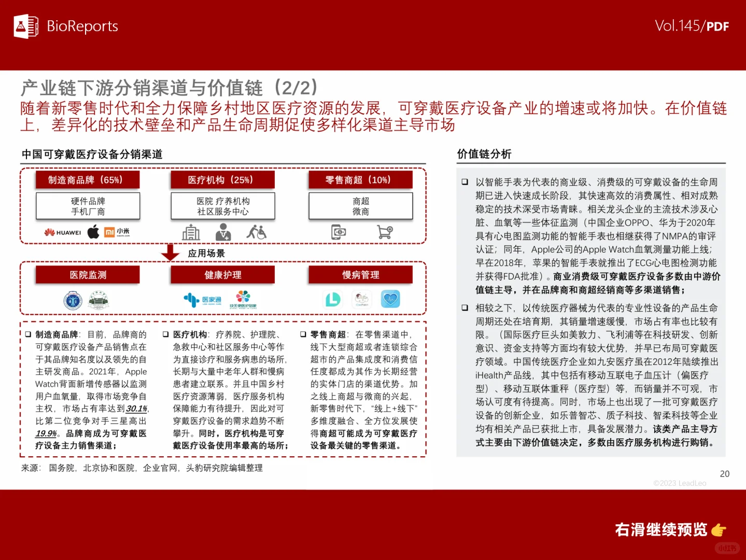Click the blue heart app icon under 慢病管理
The image size is (746, 560).
tap(391, 299)
